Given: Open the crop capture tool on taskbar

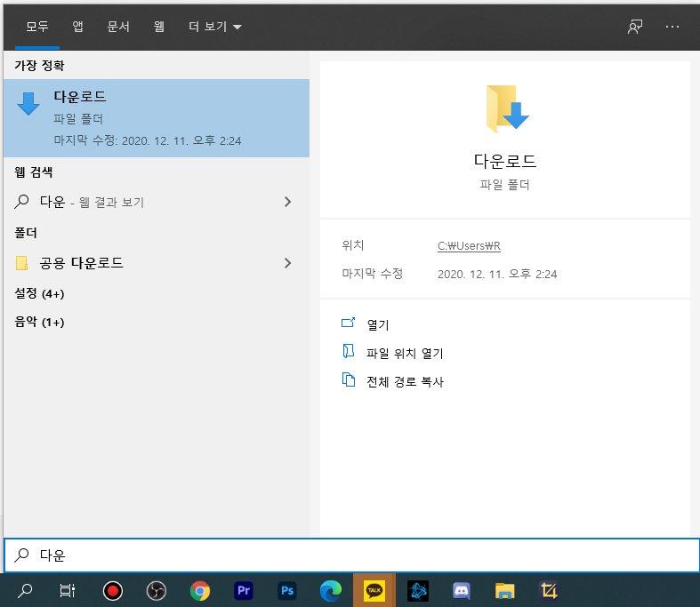Looking at the screenshot, I should click(x=549, y=591).
